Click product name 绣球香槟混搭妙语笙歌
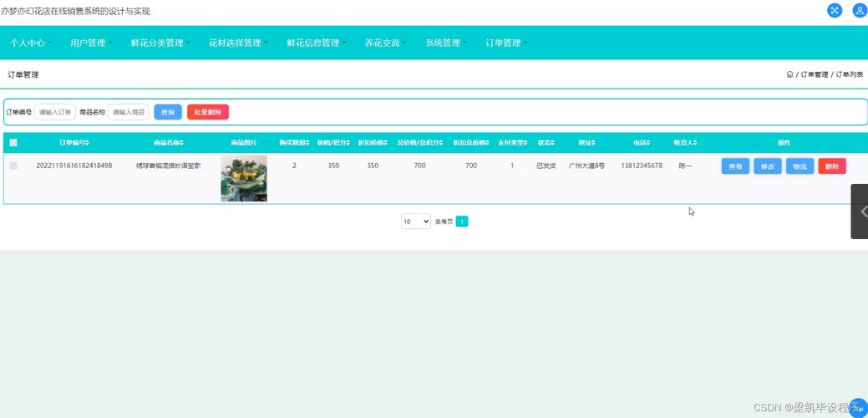This screenshot has height=418, width=868. coord(168,166)
